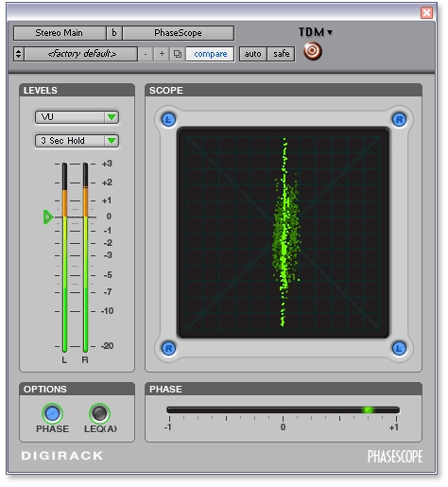Click the 0 level scale label
The width and height of the screenshot is (448, 487).
[x=109, y=217]
